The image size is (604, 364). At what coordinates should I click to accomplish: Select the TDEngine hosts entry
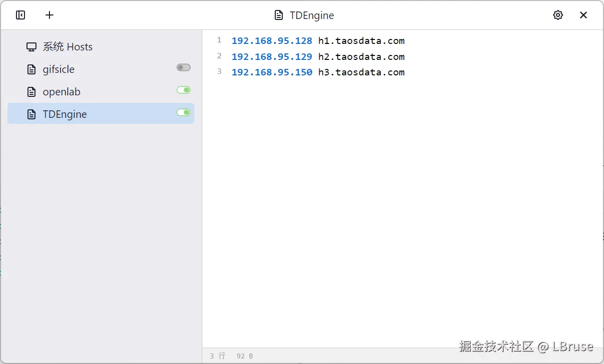pyautogui.click(x=101, y=114)
